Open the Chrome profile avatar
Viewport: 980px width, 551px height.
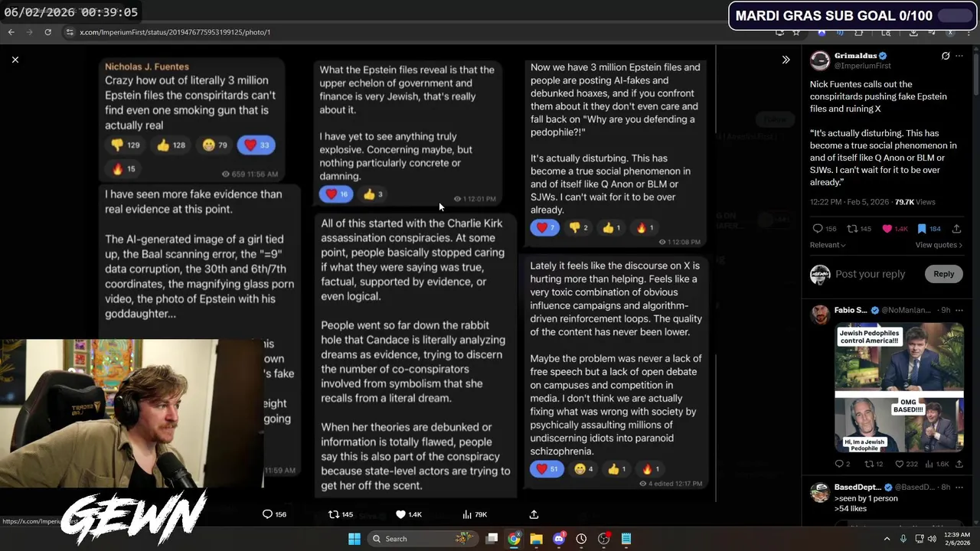pyautogui.click(x=950, y=32)
